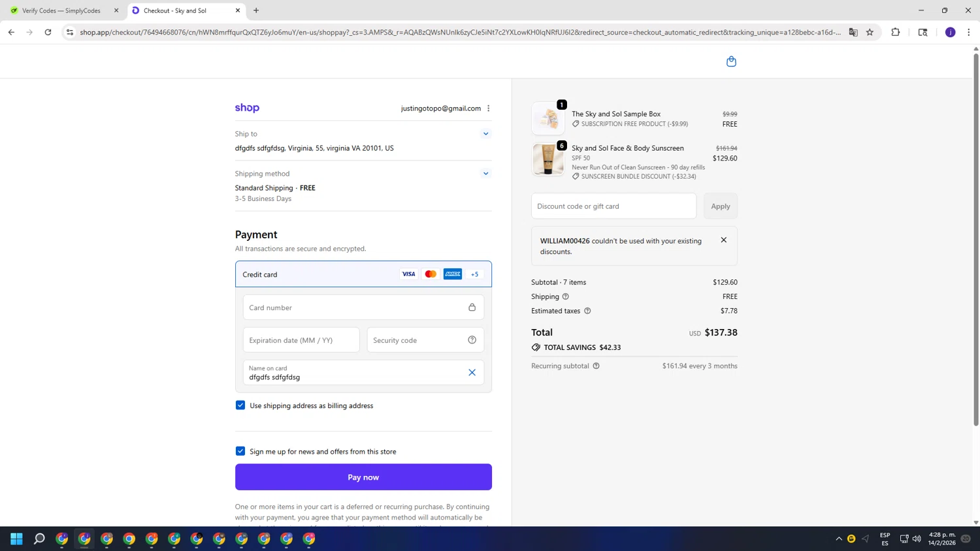The height and width of the screenshot is (551, 980).
Task: Show hidden system tray icons
Action: [x=839, y=539]
